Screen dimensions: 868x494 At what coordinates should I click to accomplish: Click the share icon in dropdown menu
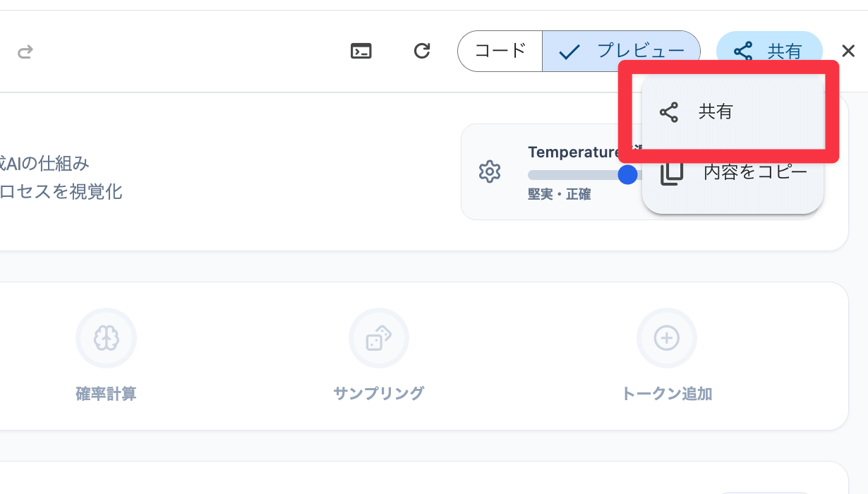668,112
